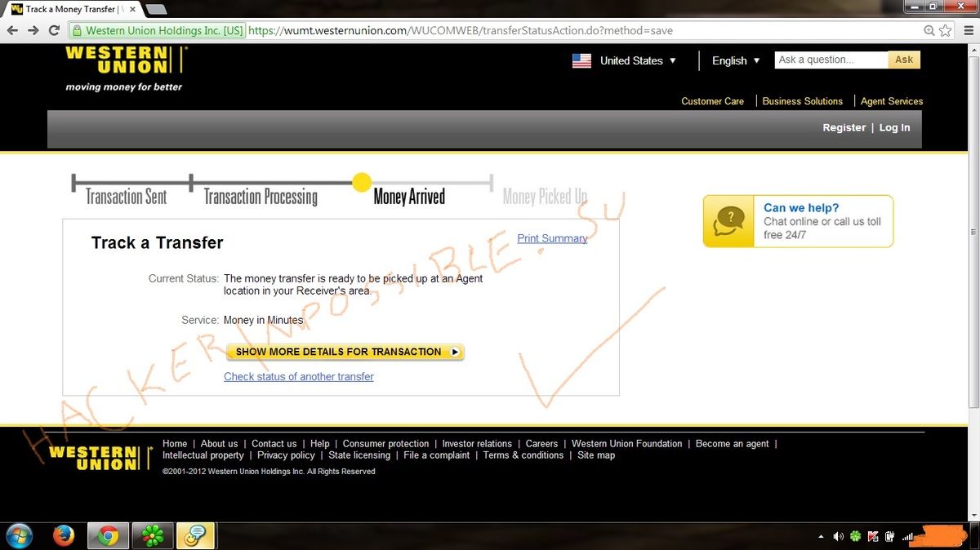The height and width of the screenshot is (550, 980).
Task: Click the chat help bubble icon
Action: [x=728, y=221]
